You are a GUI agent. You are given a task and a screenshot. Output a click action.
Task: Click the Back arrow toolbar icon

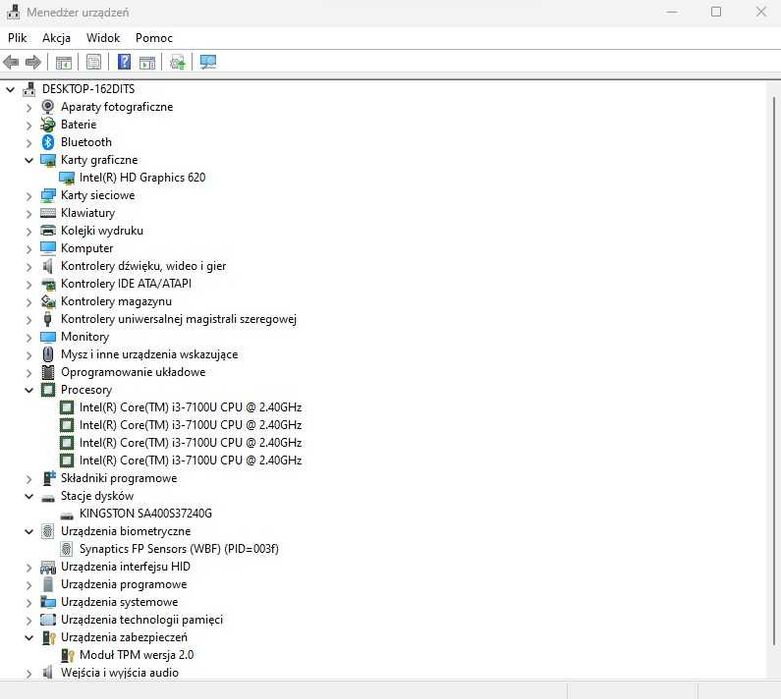(x=11, y=62)
